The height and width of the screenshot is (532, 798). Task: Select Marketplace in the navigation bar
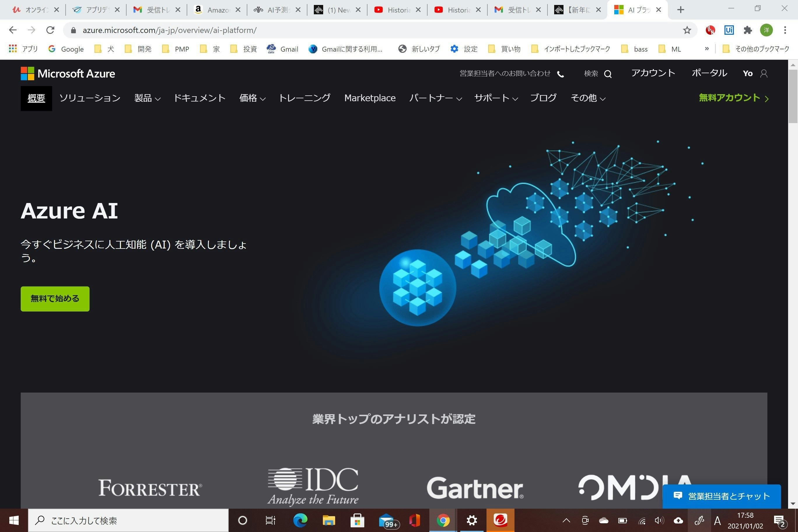click(370, 98)
